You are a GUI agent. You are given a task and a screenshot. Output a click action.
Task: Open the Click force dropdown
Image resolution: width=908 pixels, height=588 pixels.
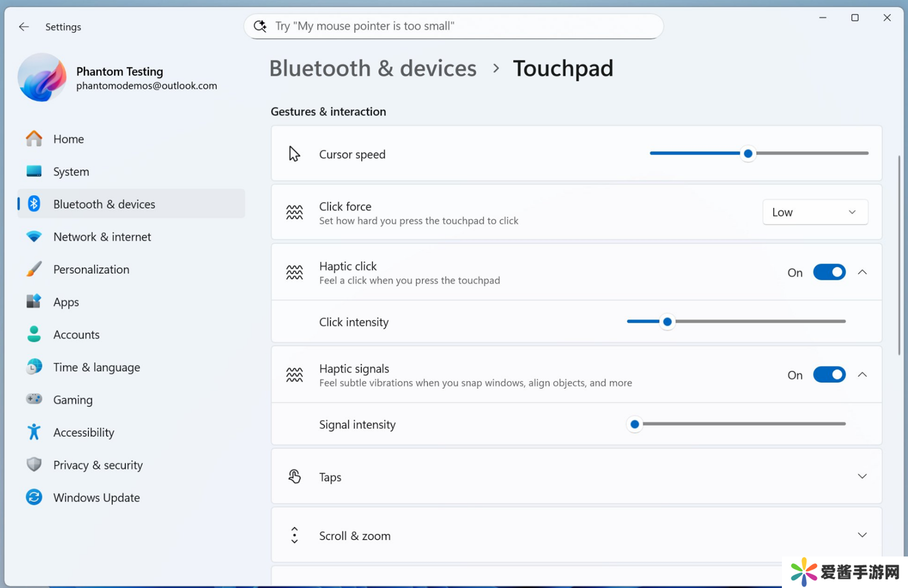(x=815, y=212)
